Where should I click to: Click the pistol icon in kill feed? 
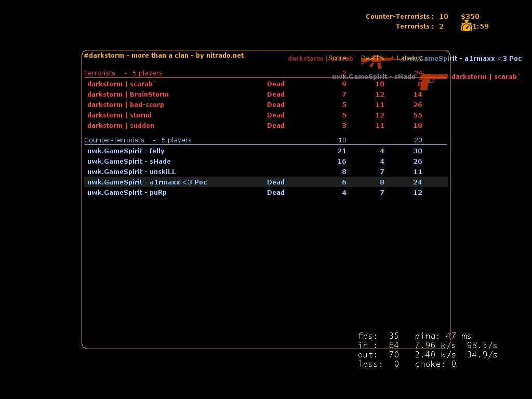click(x=433, y=81)
